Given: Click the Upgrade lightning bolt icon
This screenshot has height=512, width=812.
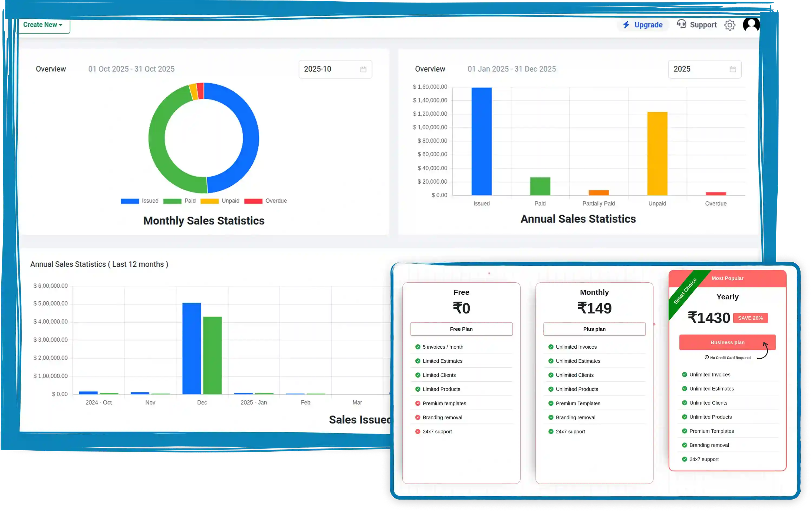Looking at the screenshot, I should [627, 25].
